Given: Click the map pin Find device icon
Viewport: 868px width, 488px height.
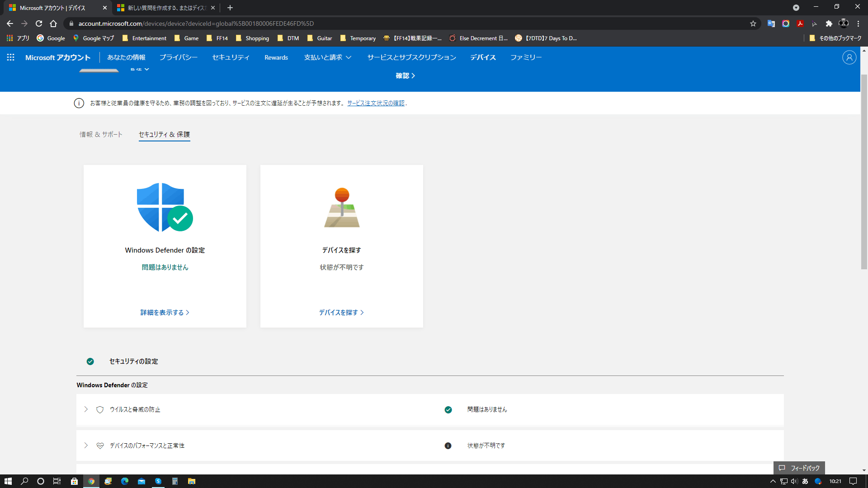Looking at the screenshot, I should pos(342,207).
